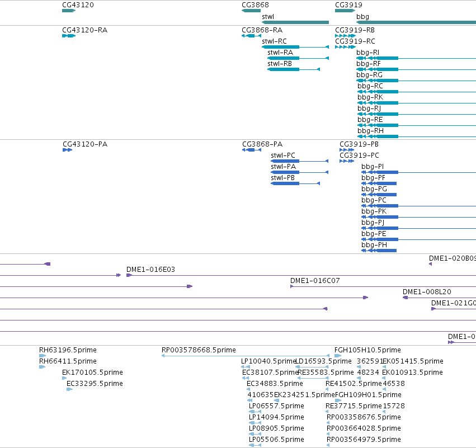The height and width of the screenshot is (448, 476).
Task: Click EST RP003358676.5prime
Action: pos(364,418)
